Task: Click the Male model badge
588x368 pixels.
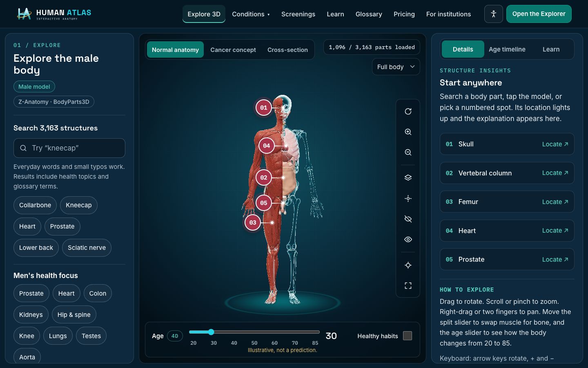Action: click(34, 87)
